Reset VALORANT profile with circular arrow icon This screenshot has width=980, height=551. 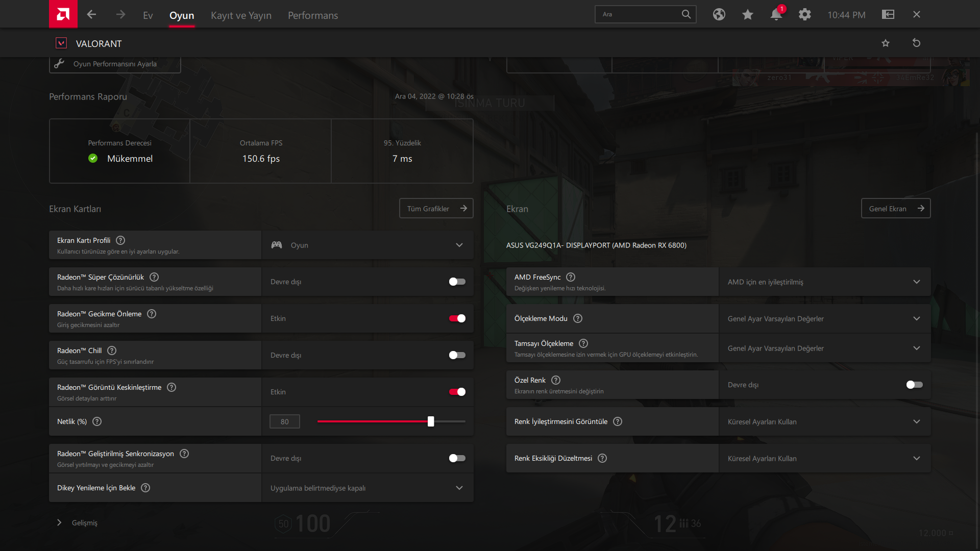click(x=916, y=43)
